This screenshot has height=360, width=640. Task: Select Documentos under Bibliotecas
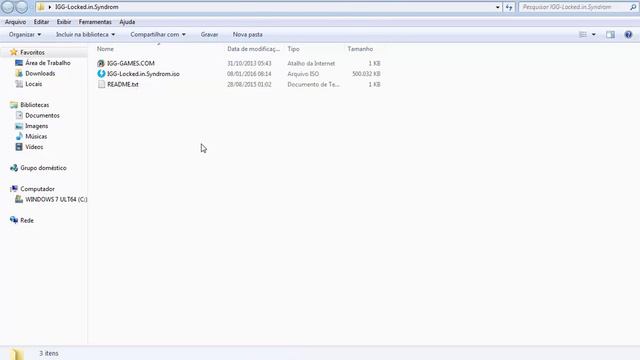[42, 116]
